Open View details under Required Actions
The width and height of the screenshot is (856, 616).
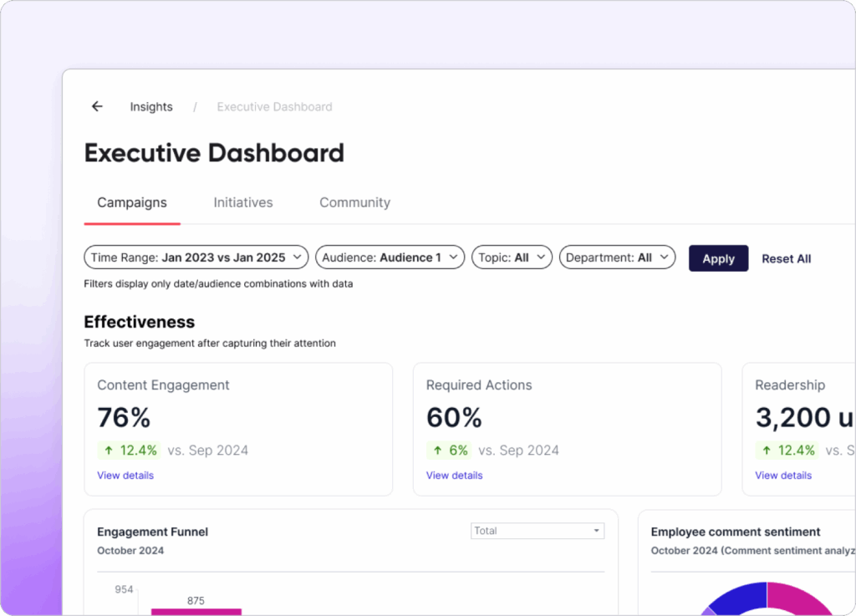454,475
